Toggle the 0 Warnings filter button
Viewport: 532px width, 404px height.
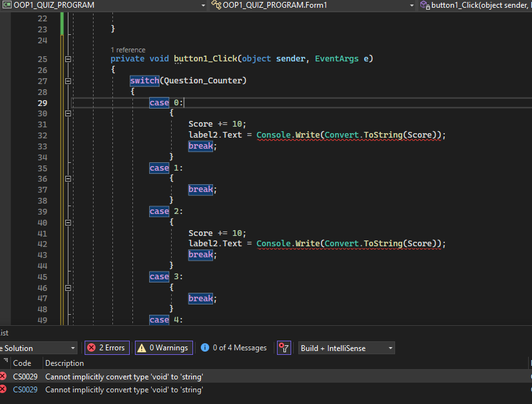tap(162, 348)
